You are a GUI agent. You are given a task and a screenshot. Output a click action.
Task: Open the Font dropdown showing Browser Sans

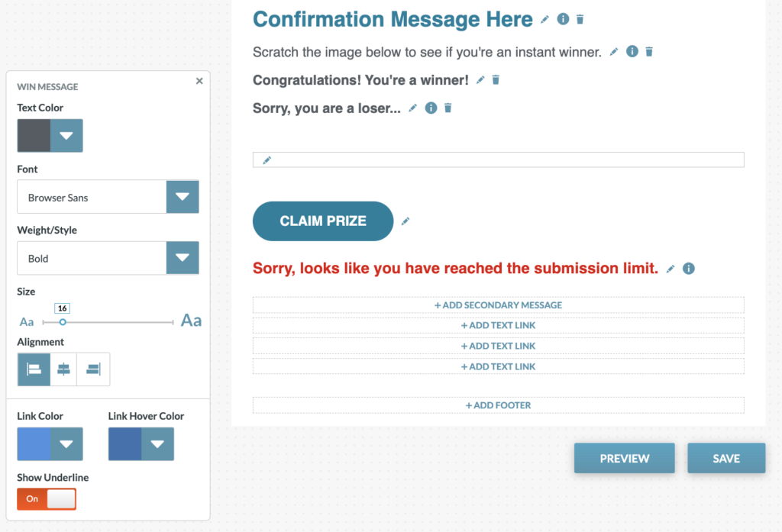(183, 197)
